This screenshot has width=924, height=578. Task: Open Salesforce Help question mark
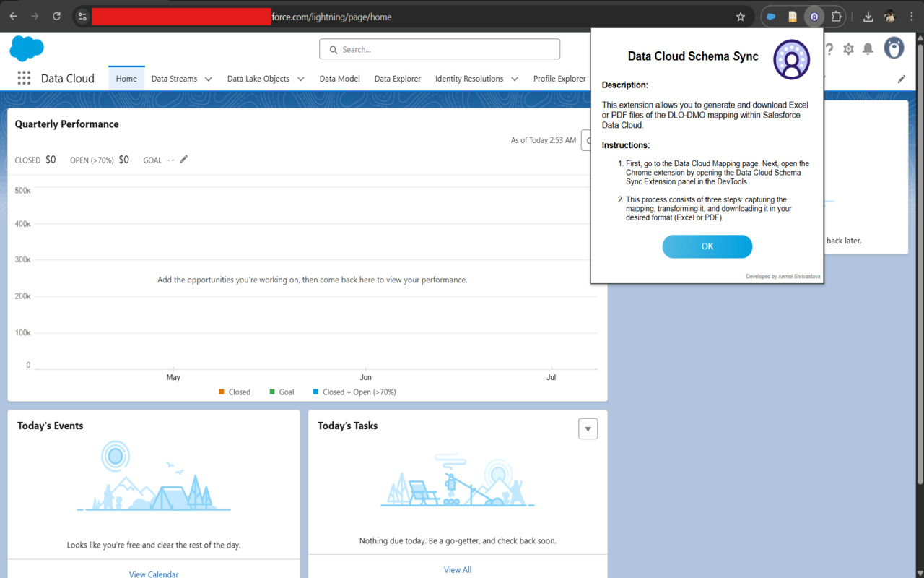(829, 49)
